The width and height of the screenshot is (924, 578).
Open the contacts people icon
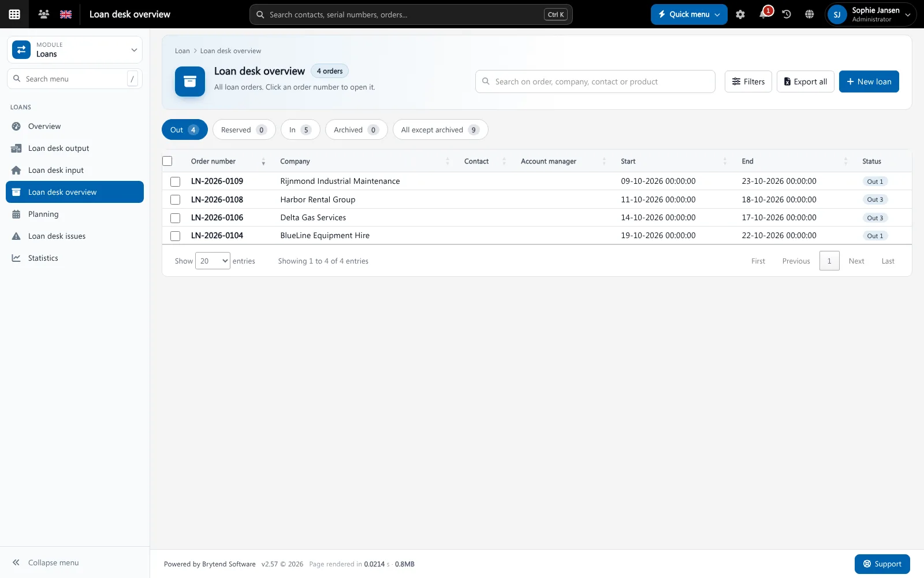[43, 14]
